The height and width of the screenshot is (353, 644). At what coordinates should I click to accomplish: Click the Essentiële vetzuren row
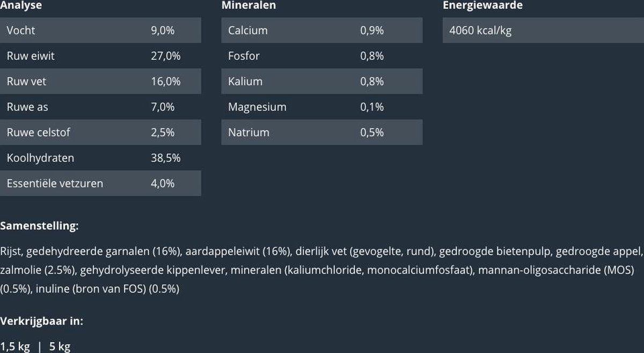pos(100,183)
